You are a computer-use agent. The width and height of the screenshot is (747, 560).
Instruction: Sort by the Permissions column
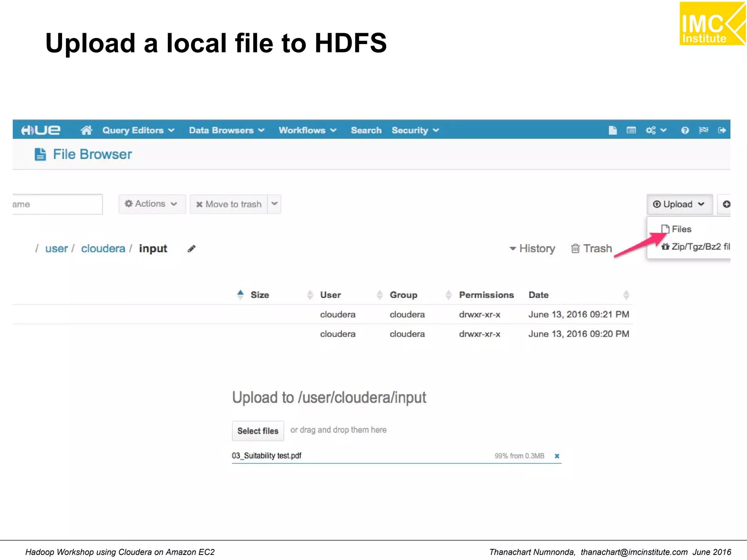coord(486,295)
